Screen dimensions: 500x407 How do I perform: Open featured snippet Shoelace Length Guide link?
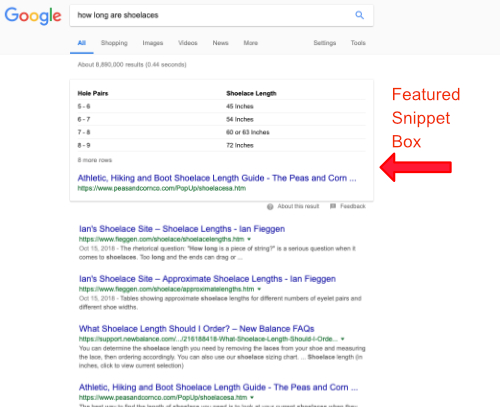[x=217, y=178]
